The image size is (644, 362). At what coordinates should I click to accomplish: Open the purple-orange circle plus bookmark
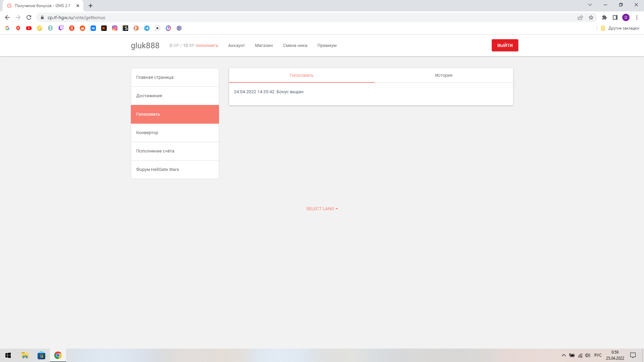(x=168, y=28)
